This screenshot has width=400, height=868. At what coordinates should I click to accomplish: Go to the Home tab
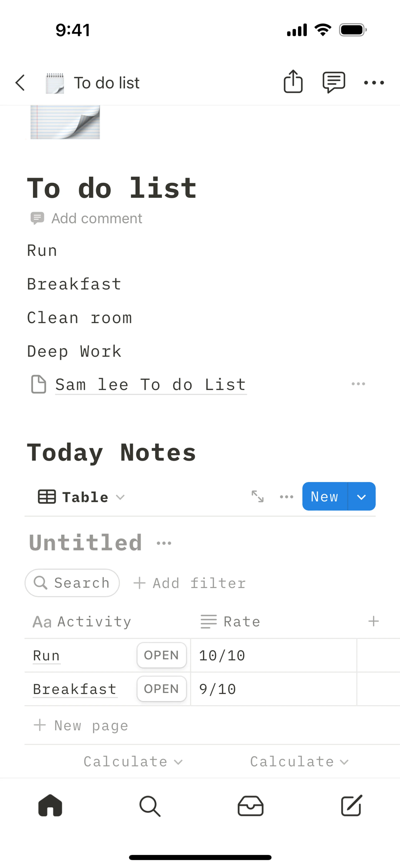50,806
